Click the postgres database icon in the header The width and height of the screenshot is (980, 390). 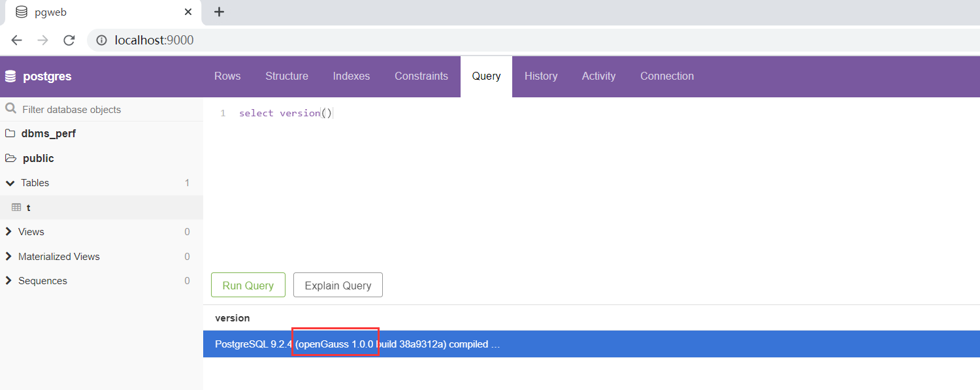10,76
